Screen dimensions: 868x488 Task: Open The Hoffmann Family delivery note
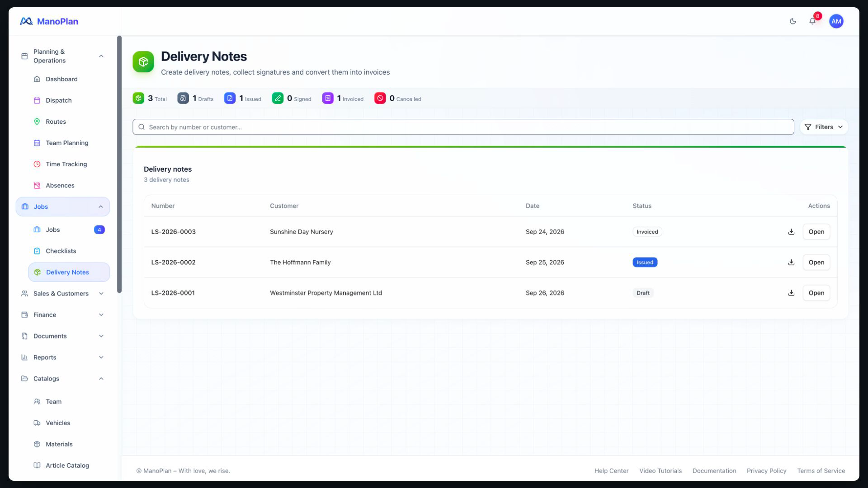(x=816, y=263)
